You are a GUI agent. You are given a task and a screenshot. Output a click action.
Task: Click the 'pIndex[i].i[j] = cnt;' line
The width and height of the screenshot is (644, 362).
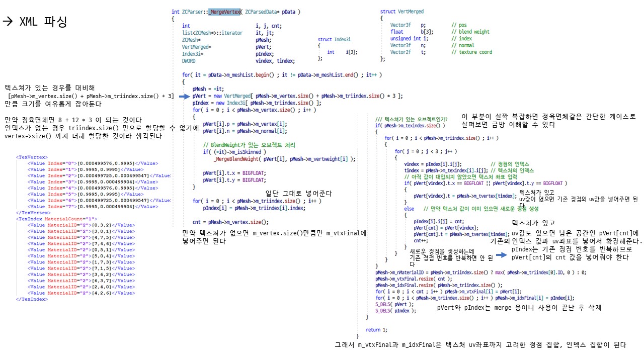438,221
